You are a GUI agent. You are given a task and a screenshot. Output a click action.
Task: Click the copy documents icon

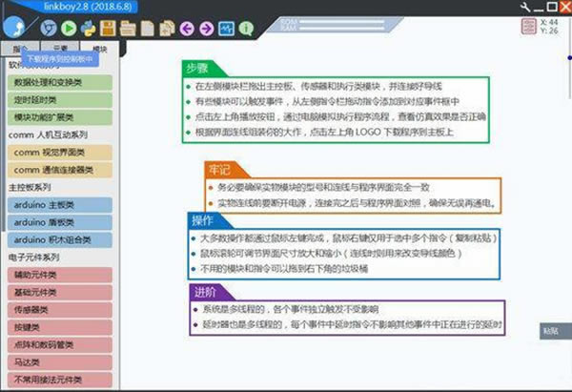(167, 29)
